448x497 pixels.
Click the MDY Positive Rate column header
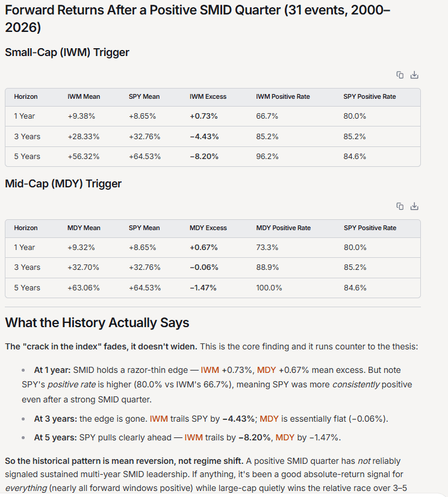283,228
